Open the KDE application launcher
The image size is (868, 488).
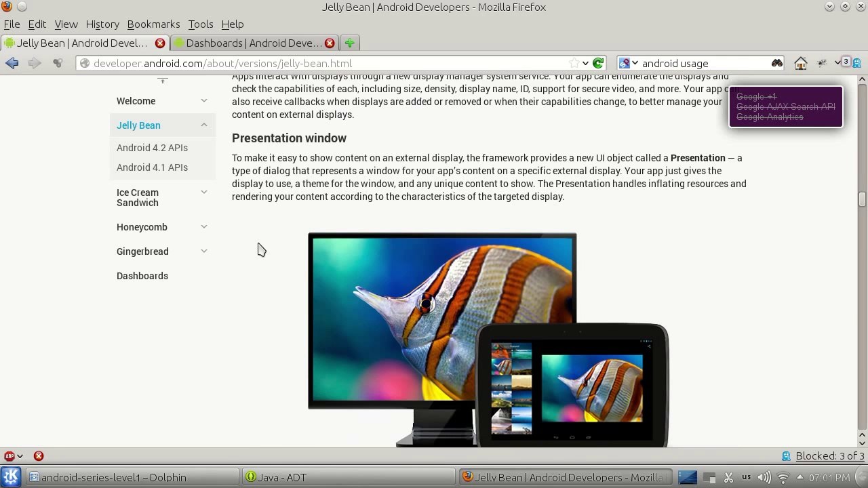(12, 477)
